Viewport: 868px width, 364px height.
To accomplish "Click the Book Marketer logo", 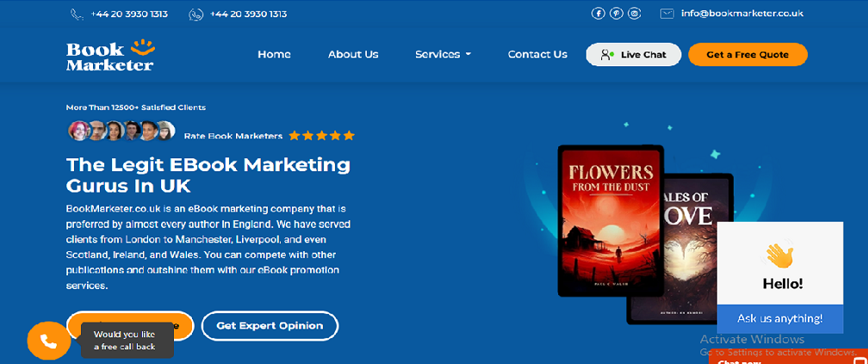I will 109,55.
